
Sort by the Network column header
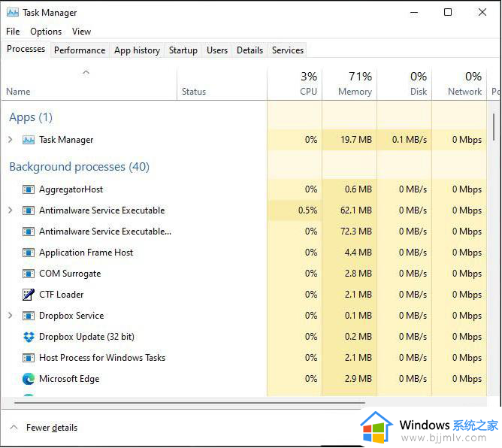pyautogui.click(x=459, y=84)
